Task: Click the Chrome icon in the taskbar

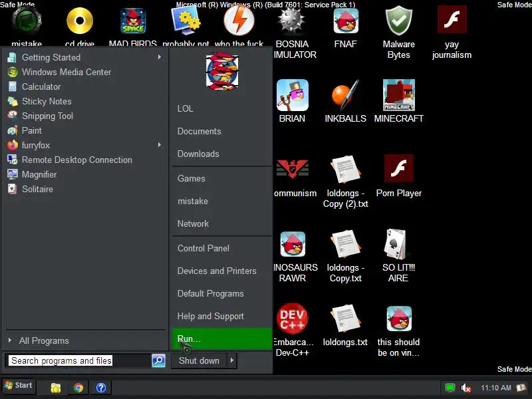Action: click(78, 388)
